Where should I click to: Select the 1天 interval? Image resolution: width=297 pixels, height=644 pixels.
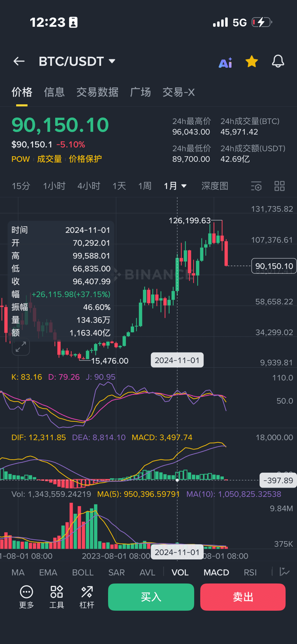coord(119,186)
